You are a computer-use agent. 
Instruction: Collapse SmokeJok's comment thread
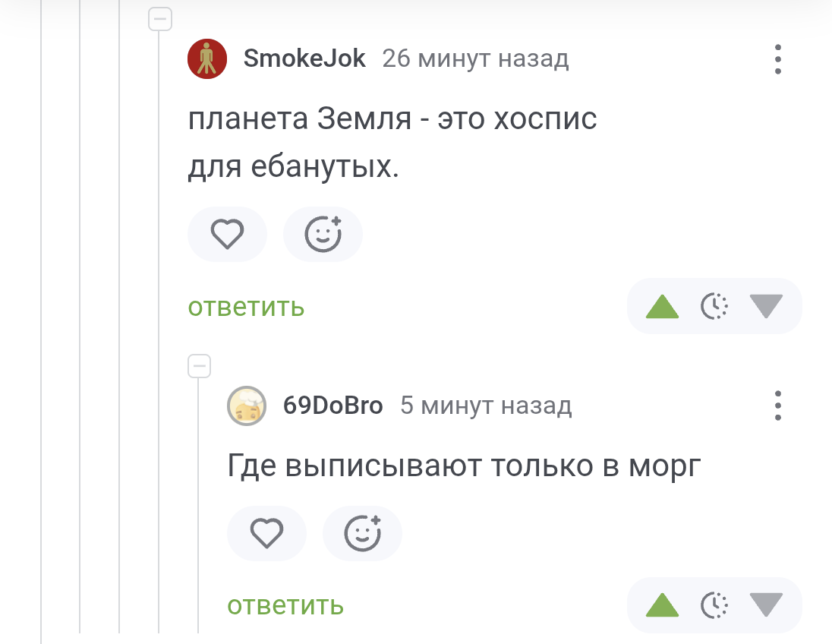(160, 19)
